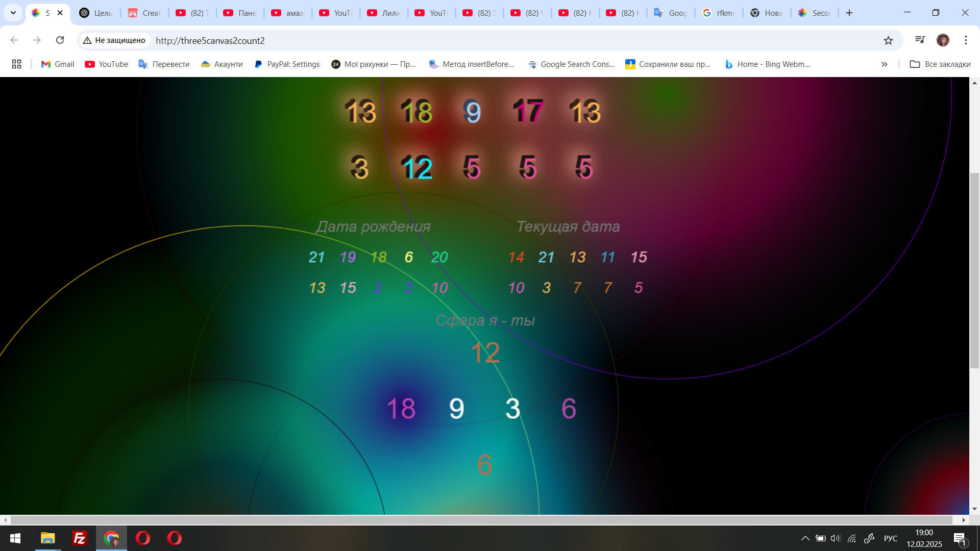The image size is (980, 551).
Task: Show hidden system tray icons
Action: click(x=805, y=538)
